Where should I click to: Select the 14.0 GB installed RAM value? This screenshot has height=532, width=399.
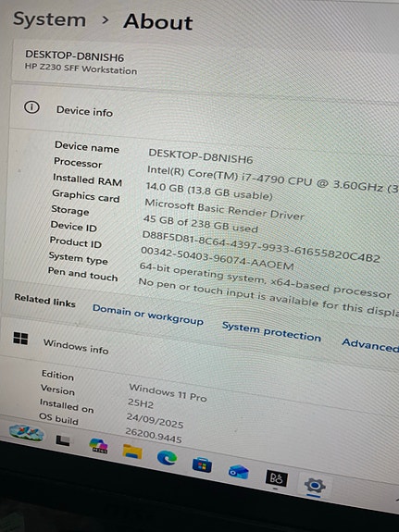click(x=209, y=191)
